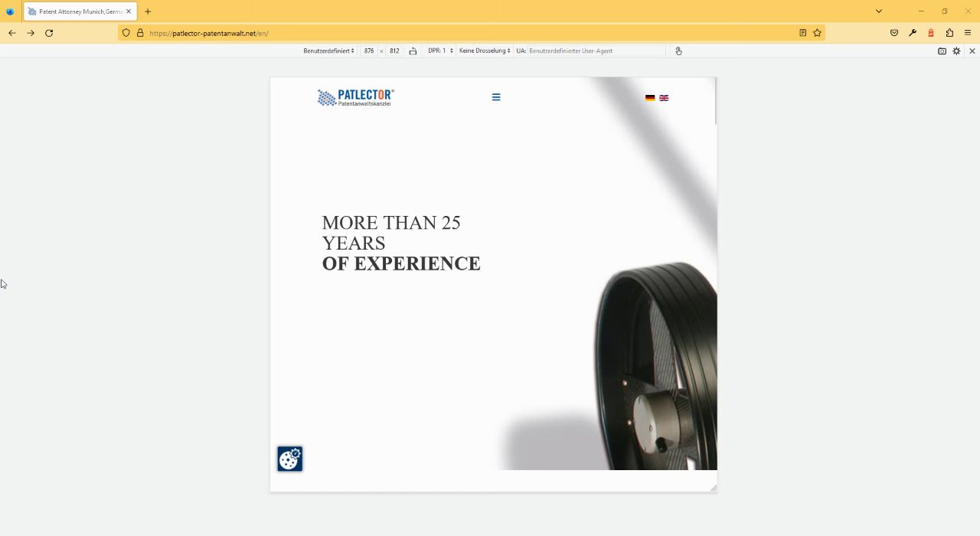This screenshot has width=980, height=536.
Task: Go back with the browser back arrow
Action: 12,33
